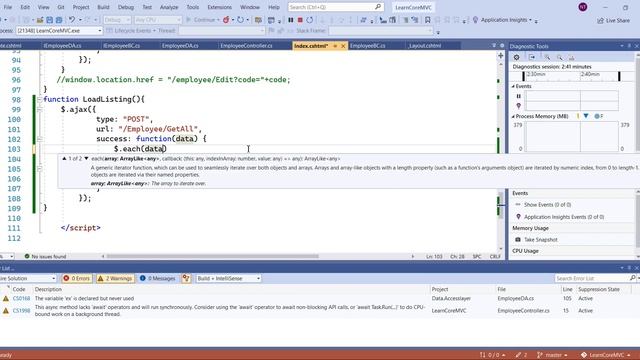This screenshot has height=360, width=640.
Task: Click the pin icon on Index.cshtml tab
Action: (335, 46)
